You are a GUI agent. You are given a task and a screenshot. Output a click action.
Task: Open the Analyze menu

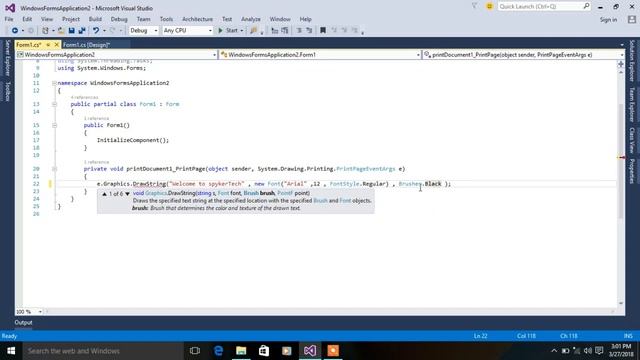click(251, 19)
